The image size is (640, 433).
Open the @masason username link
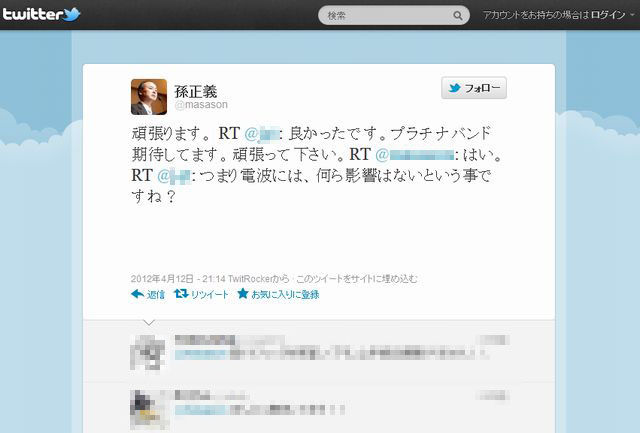pos(201,105)
